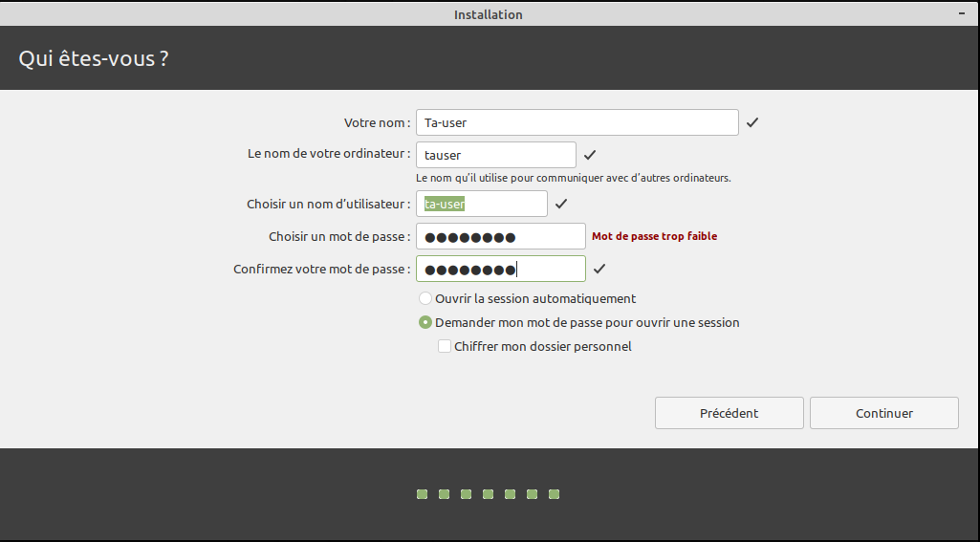Click the checkmark next to the computer name field
This screenshot has width=980, height=542.
[590, 155]
